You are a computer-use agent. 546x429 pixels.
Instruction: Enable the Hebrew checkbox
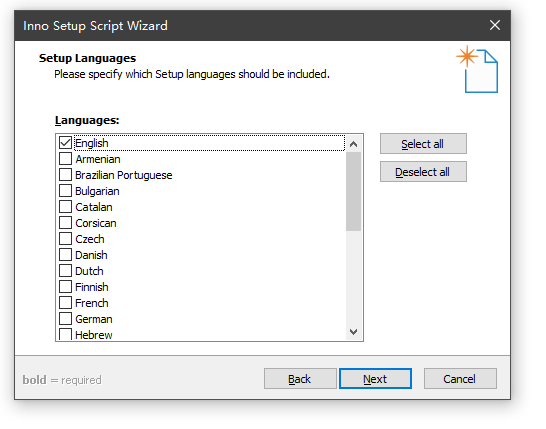pos(65,334)
